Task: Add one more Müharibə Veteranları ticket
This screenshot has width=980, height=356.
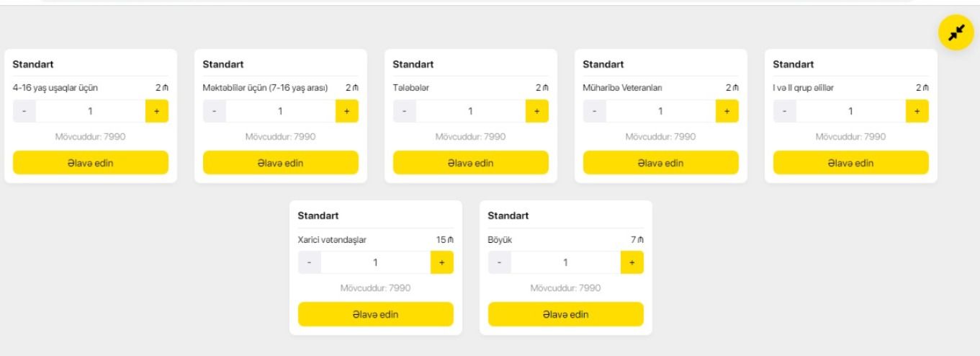Action: point(727,112)
